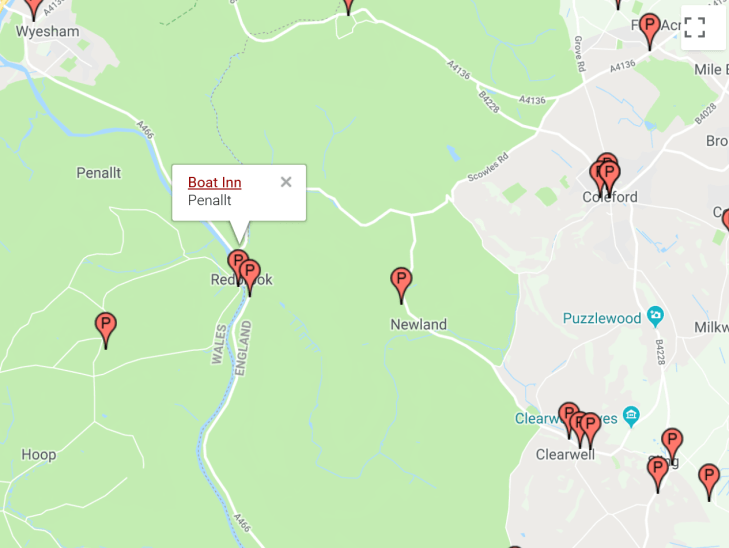Viewport: 729px width, 548px height.
Task: Click the Coleford town label
Action: [x=610, y=197]
